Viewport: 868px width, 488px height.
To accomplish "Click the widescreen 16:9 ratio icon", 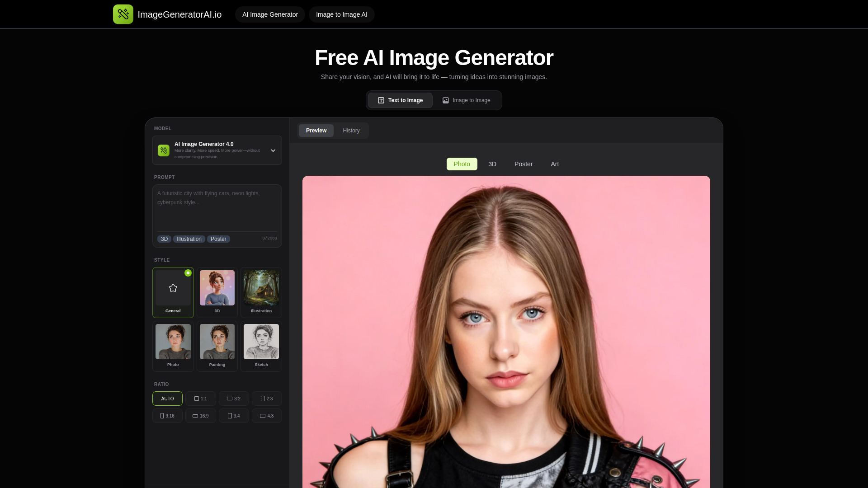I will [195, 415].
